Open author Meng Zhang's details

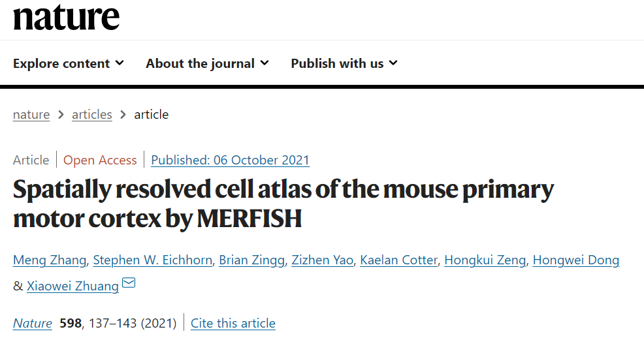click(50, 260)
